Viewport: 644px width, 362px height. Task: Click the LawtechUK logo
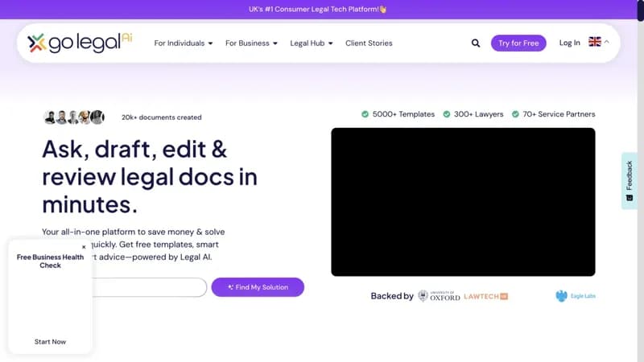(486, 296)
